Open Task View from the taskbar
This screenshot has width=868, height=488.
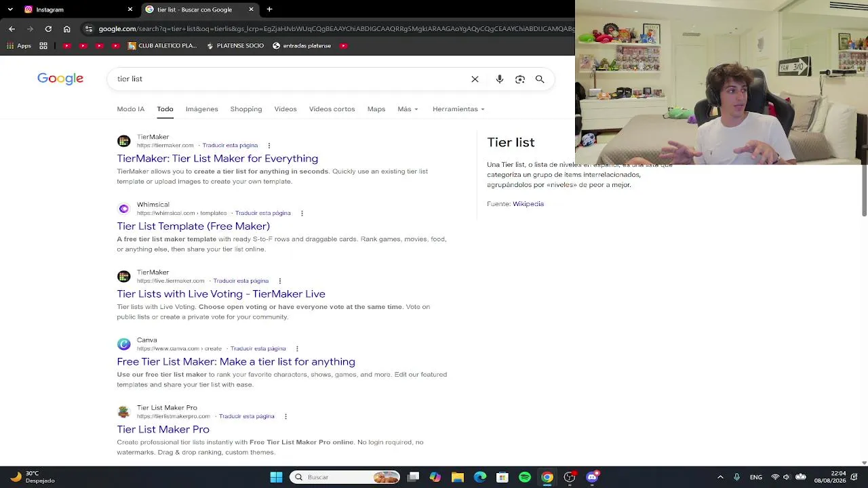coord(413,477)
